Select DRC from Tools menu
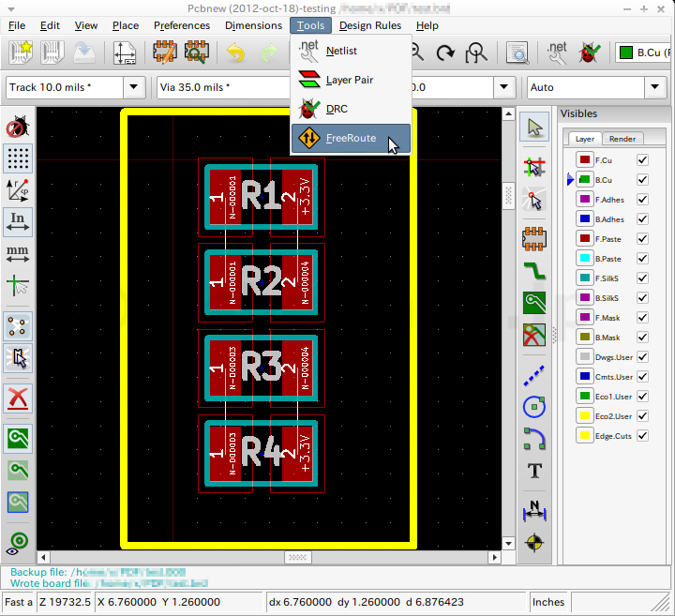675x616 pixels. (351, 109)
